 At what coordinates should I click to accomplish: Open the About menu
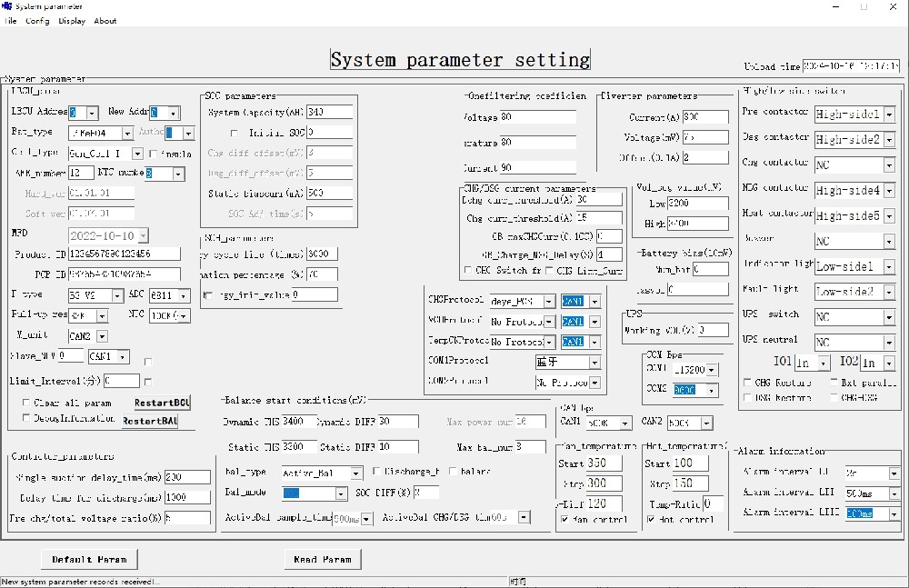(105, 21)
